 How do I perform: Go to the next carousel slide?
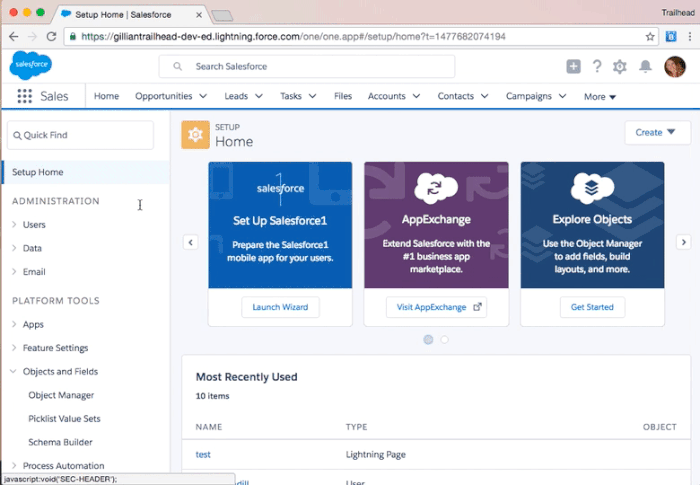(x=683, y=242)
